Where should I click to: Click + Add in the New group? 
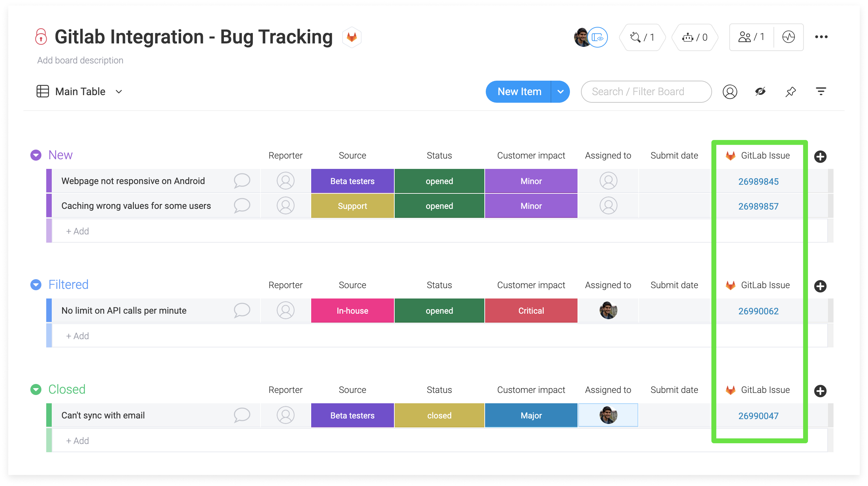pyautogui.click(x=78, y=231)
